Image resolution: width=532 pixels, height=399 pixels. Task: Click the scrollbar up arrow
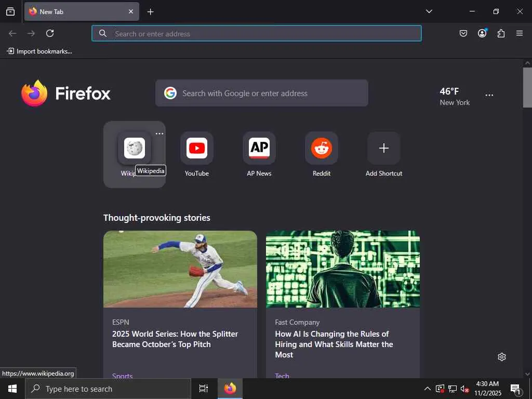[527, 63]
